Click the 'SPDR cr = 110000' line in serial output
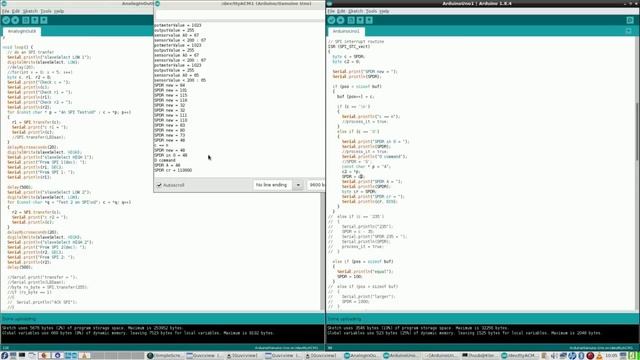This screenshot has height=360, width=640. pyautogui.click(x=173, y=170)
